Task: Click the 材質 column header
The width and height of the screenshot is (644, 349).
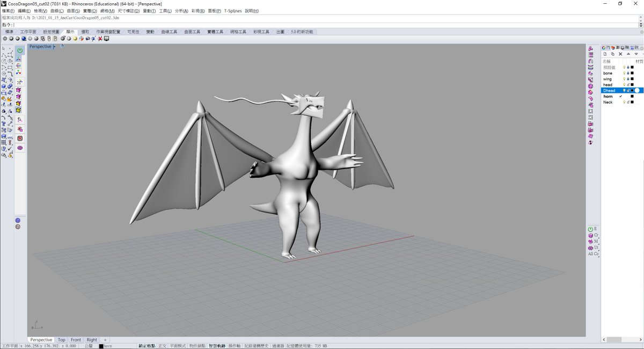Action: point(639,61)
